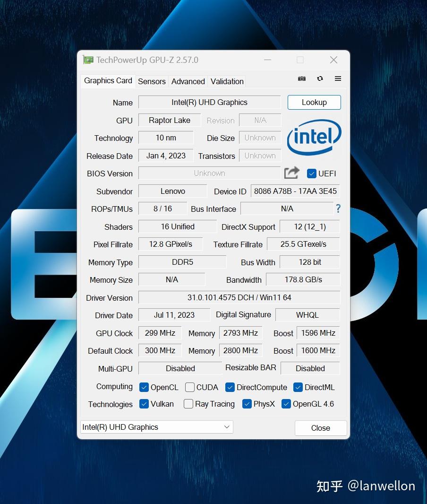427x504 pixels.
Task: Toggle the DirectCompute checkbox
Action: click(230, 387)
